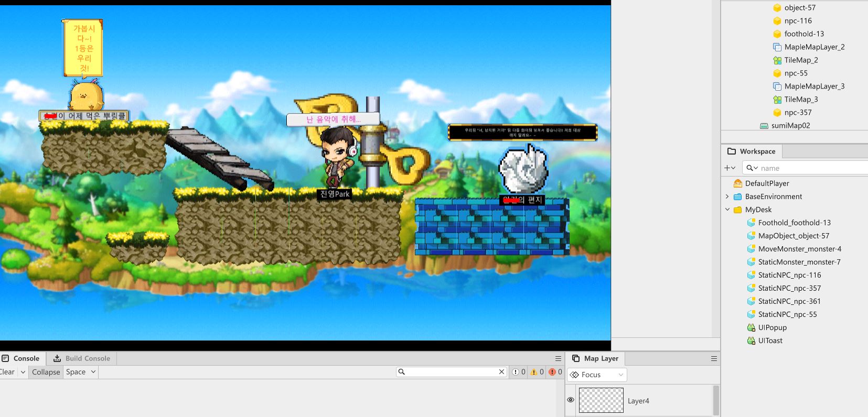868x417 pixels.
Task: Switch to the Console tab
Action: [x=23, y=358]
